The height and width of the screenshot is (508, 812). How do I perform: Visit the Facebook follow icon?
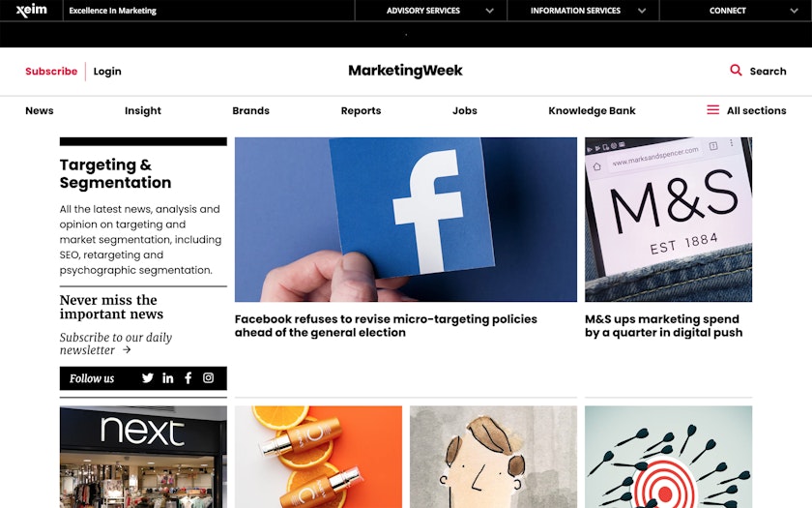188,378
